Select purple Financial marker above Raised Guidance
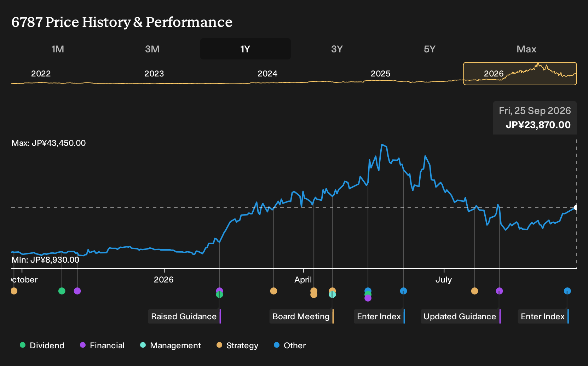Viewport: 588px width, 366px height. pos(219,290)
